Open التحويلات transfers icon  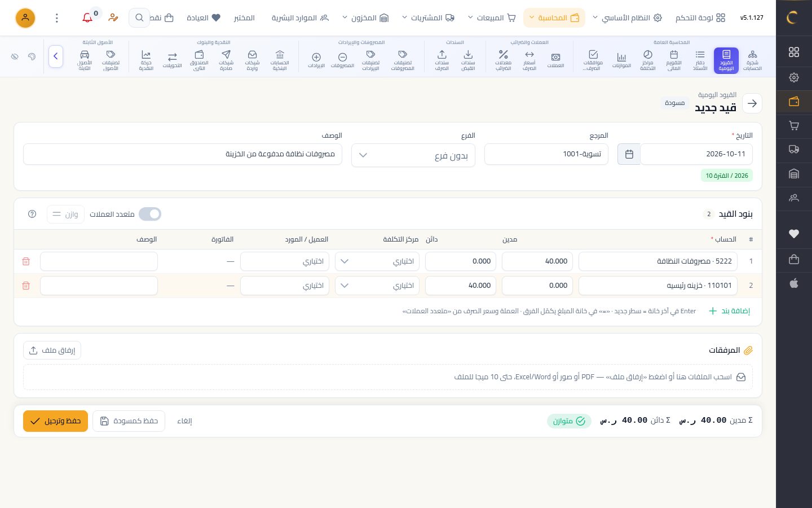click(173, 60)
